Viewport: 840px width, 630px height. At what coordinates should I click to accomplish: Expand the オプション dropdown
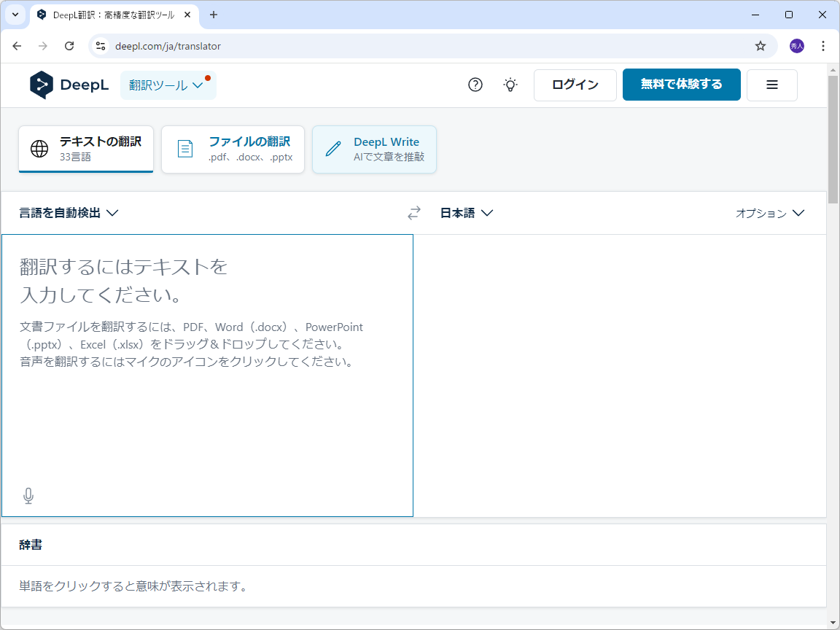pyautogui.click(x=769, y=213)
